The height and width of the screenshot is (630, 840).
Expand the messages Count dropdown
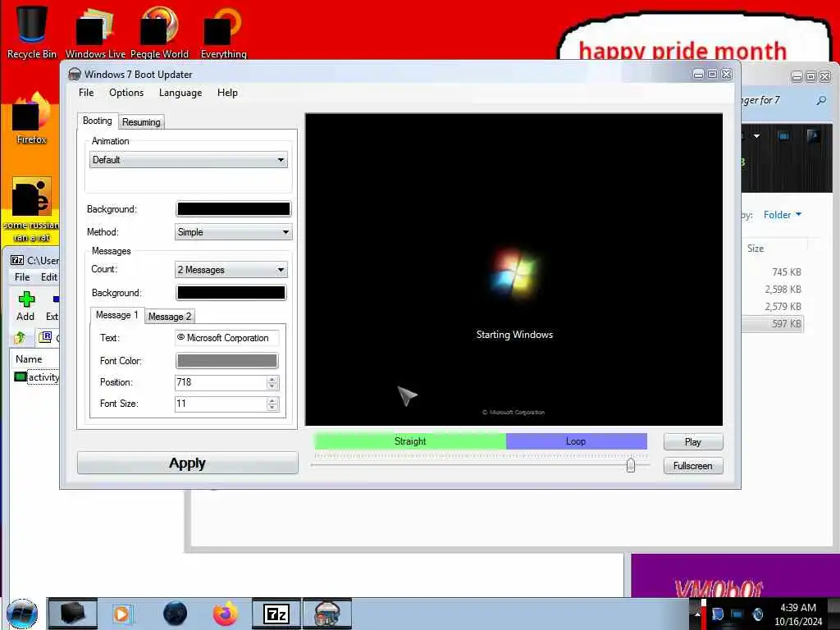tap(231, 270)
